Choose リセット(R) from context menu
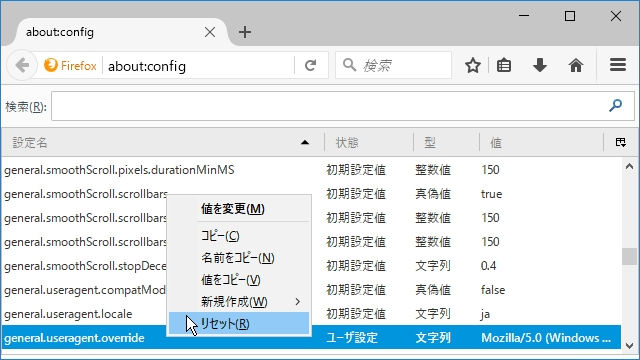 coord(238,324)
